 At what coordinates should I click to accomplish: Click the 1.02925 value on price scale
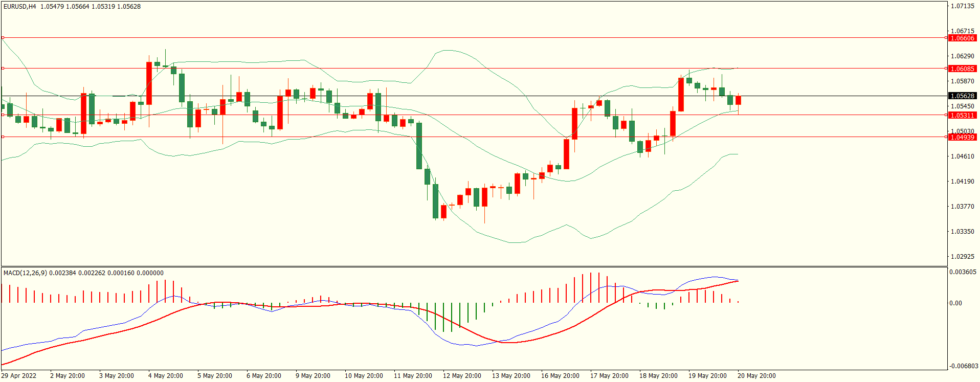pos(962,257)
